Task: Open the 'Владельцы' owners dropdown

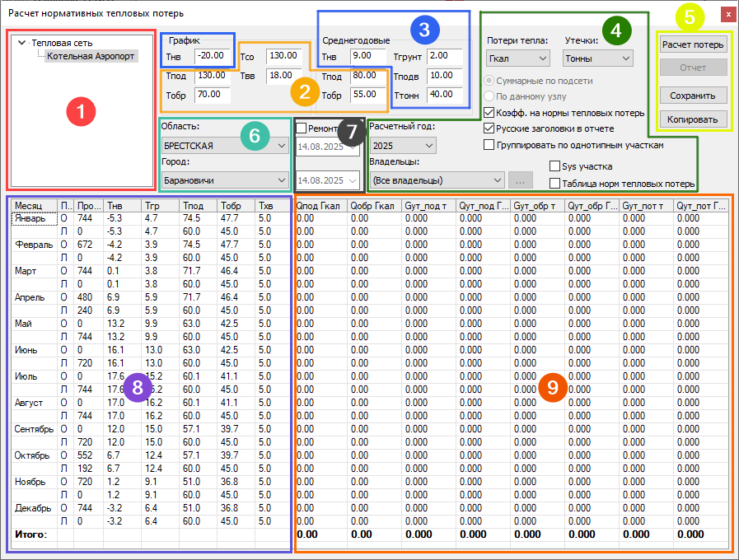Action: point(437,180)
